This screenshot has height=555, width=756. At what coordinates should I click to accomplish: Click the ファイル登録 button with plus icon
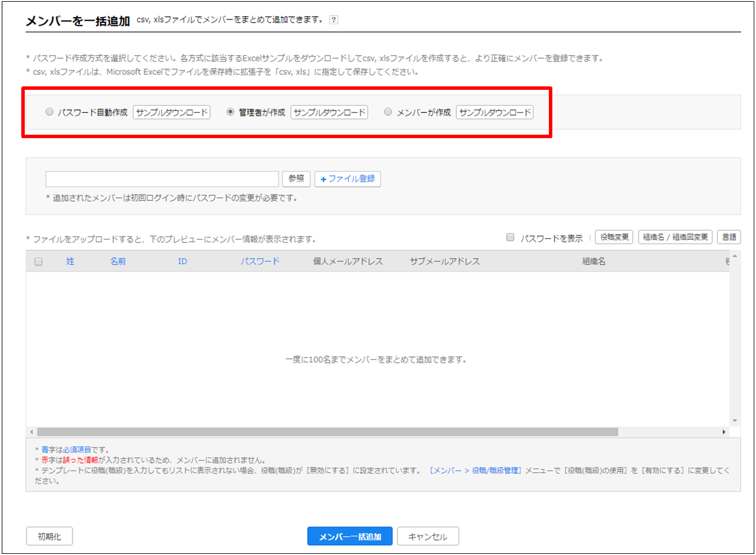(348, 179)
